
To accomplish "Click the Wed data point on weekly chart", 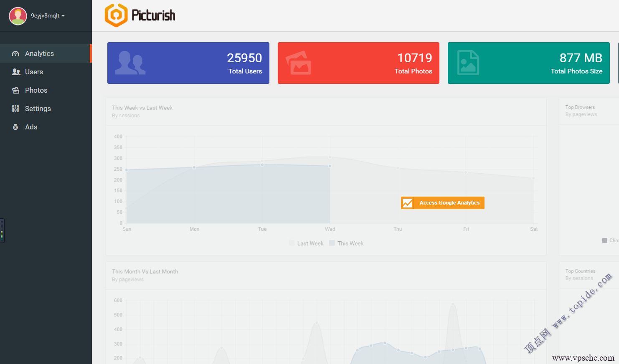I will click(330, 166).
